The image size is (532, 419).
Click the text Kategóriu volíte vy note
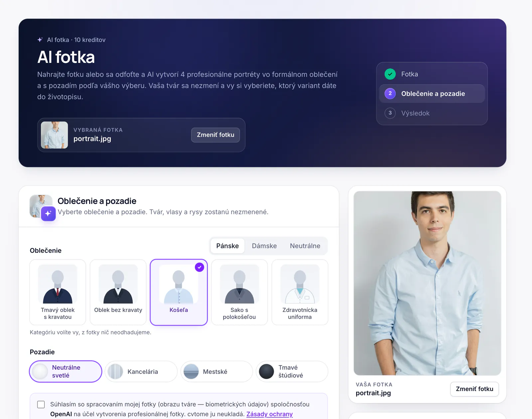[90, 332]
